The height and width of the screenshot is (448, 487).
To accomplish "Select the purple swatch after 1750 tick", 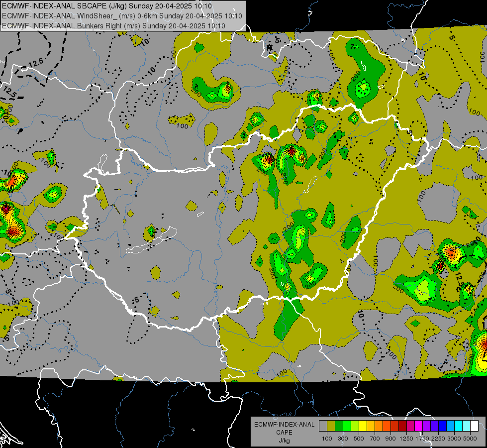I will (x=426, y=426).
